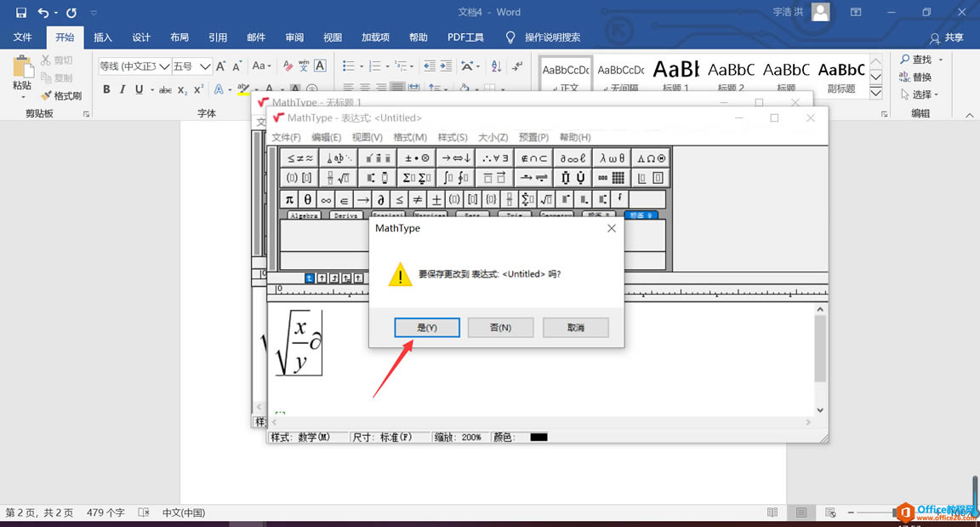
Task: Open the summation templates palette
Action: 419,177
